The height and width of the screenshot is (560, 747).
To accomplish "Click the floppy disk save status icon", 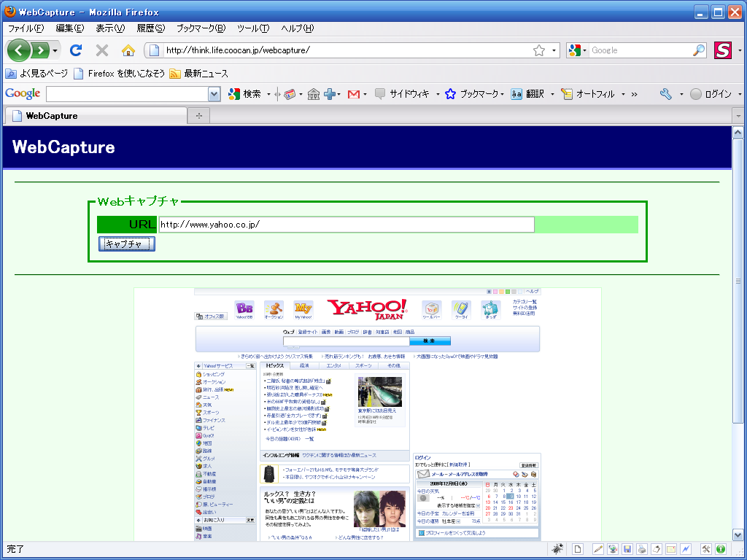I will click(x=627, y=549).
